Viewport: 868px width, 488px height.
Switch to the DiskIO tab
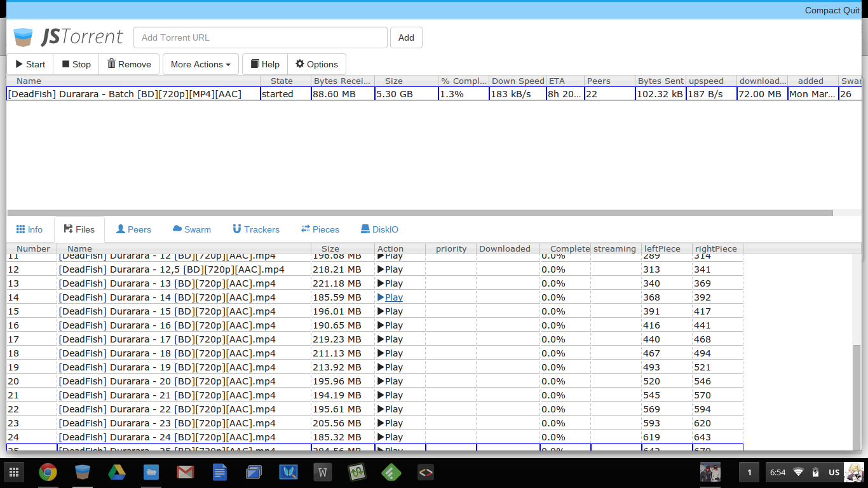379,229
